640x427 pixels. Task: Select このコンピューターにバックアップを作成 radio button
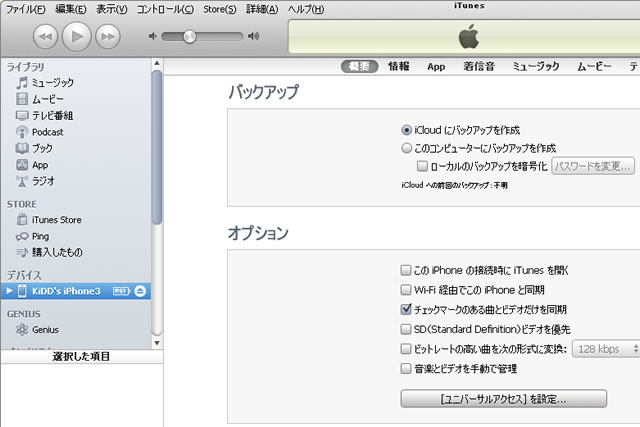[x=407, y=148]
